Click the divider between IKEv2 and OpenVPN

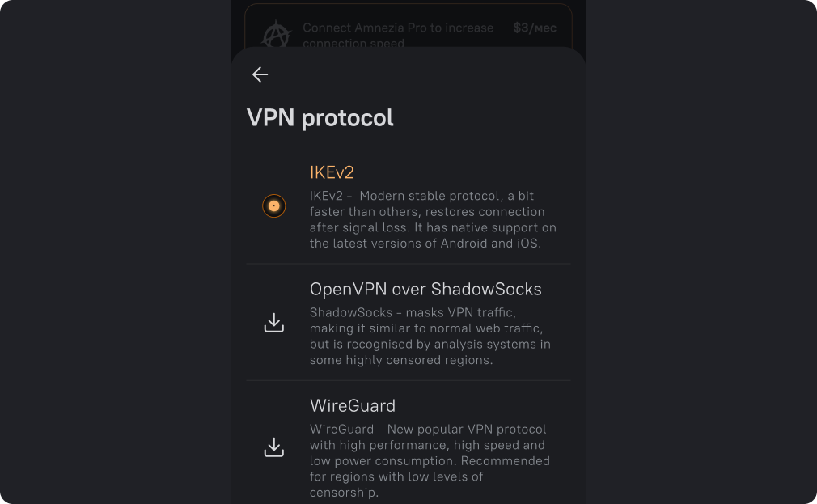408,264
